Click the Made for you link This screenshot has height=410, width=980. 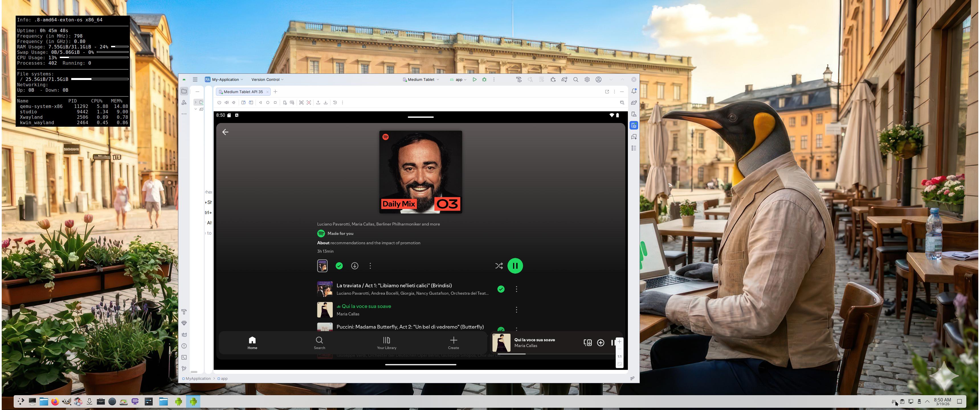(x=340, y=233)
